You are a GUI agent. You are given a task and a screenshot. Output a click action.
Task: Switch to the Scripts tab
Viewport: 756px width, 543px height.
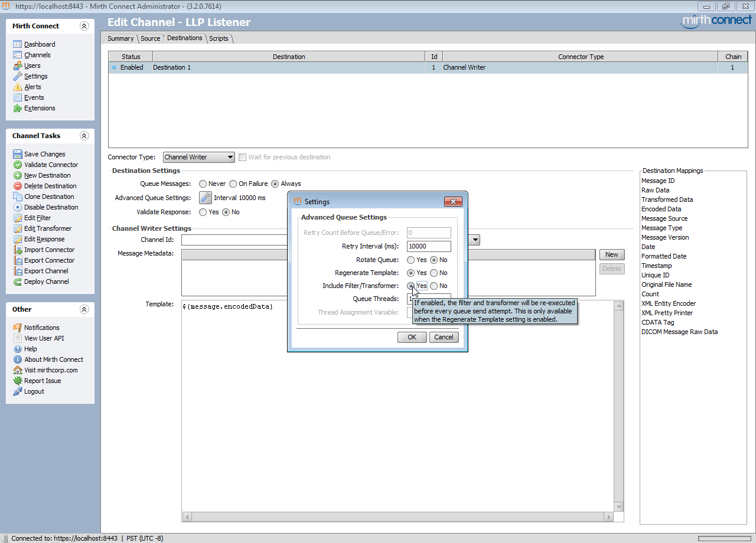(x=219, y=38)
